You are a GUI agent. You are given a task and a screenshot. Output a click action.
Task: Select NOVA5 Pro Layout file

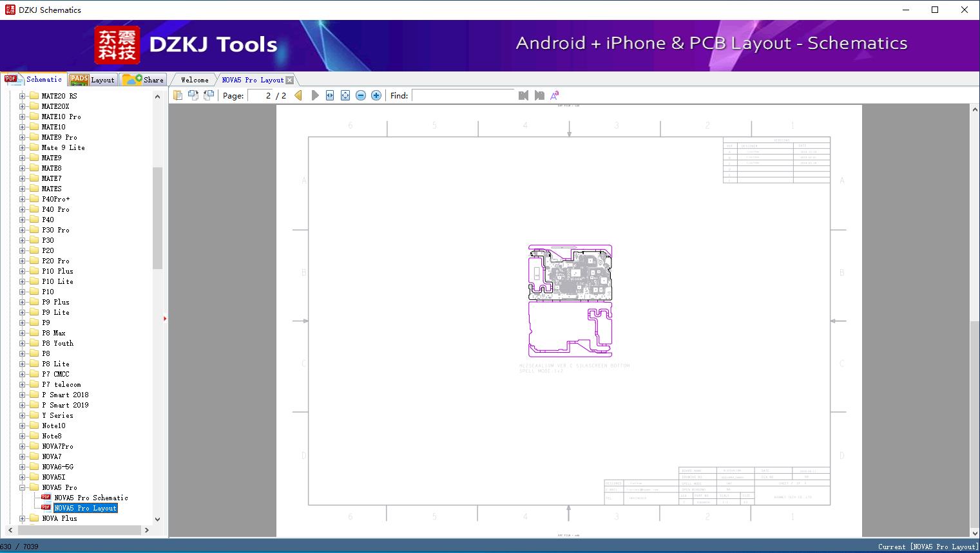86,508
